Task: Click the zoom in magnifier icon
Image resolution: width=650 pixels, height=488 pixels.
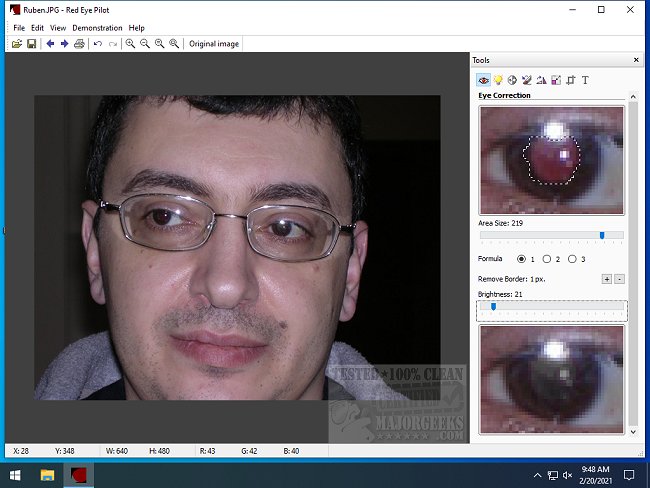Action: click(130, 44)
